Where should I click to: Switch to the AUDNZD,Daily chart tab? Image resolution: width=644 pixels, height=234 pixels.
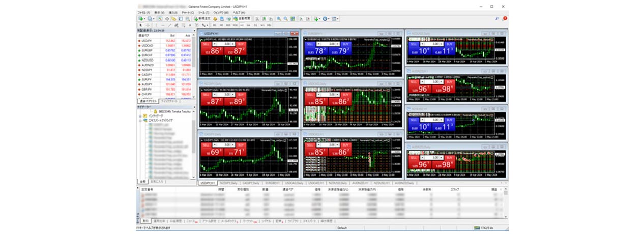(x=405, y=183)
